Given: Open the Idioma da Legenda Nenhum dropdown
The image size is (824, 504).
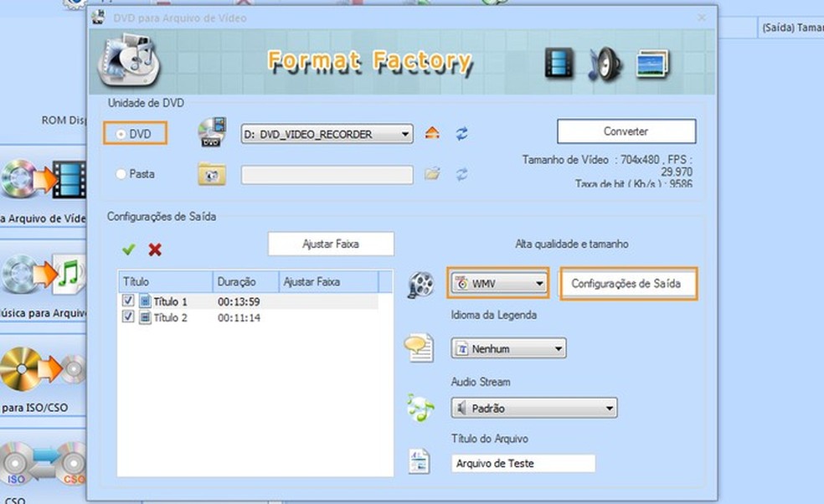Looking at the screenshot, I should (508, 348).
